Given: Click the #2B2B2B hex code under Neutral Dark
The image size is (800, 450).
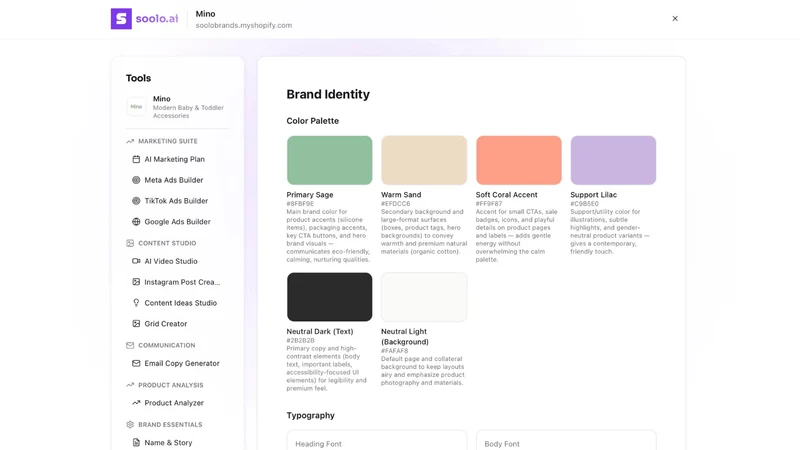Looking at the screenshot, I should 301,340.
